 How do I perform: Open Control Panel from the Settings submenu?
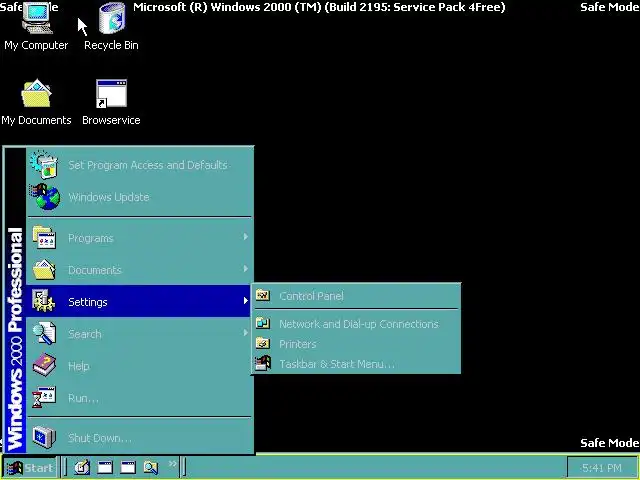(x=356, y=296)
